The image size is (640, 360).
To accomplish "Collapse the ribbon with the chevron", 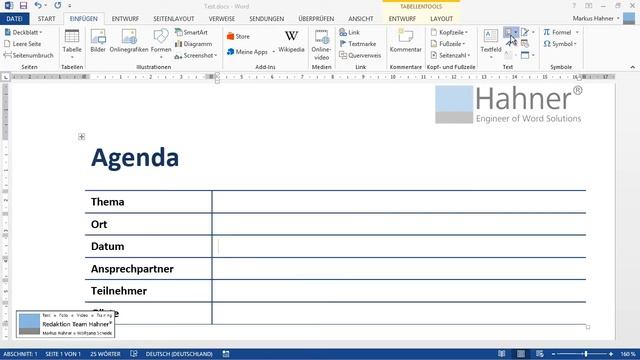I will (633, 67).
